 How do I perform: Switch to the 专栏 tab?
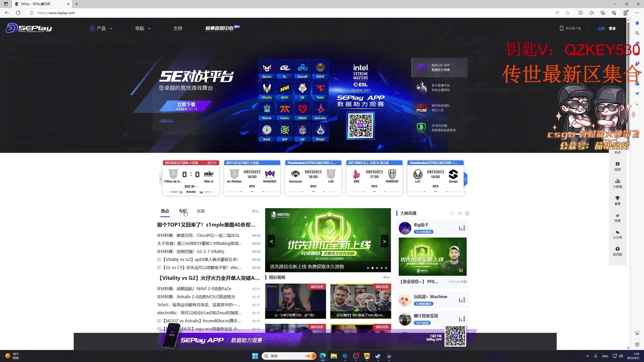coord(183,211)
